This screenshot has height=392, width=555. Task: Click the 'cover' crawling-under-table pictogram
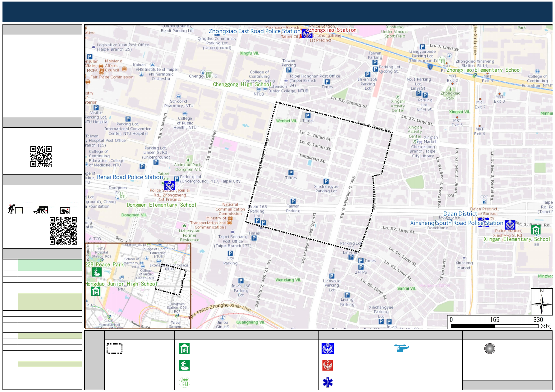coord(41,210)
